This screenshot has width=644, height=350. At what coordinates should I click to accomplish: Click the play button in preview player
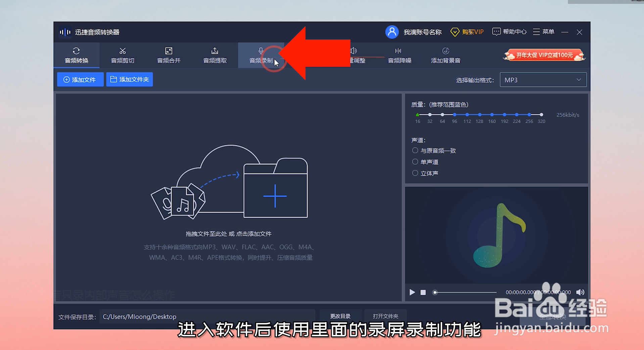[x=412, y=292]
